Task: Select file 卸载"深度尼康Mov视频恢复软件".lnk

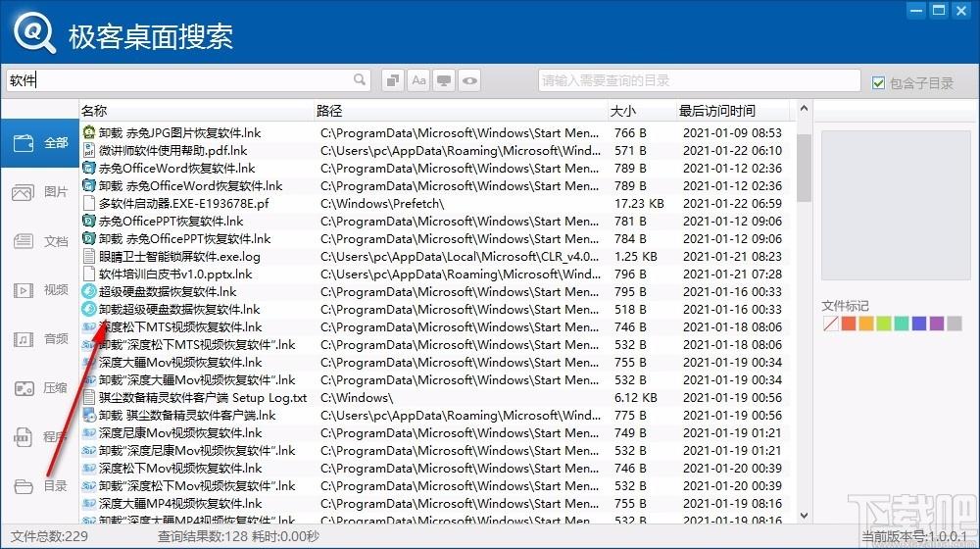Action: pyautogui.click(x=197, y=451)
